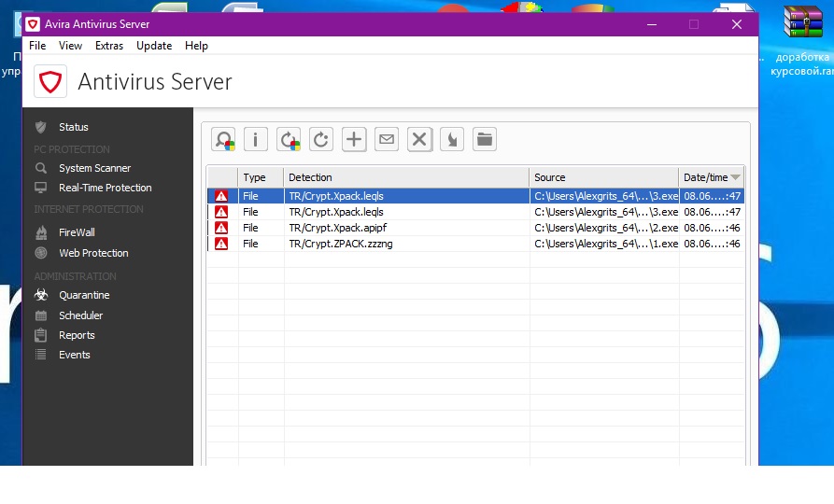Click the System Scanner magnifier icon

[40, 168]
